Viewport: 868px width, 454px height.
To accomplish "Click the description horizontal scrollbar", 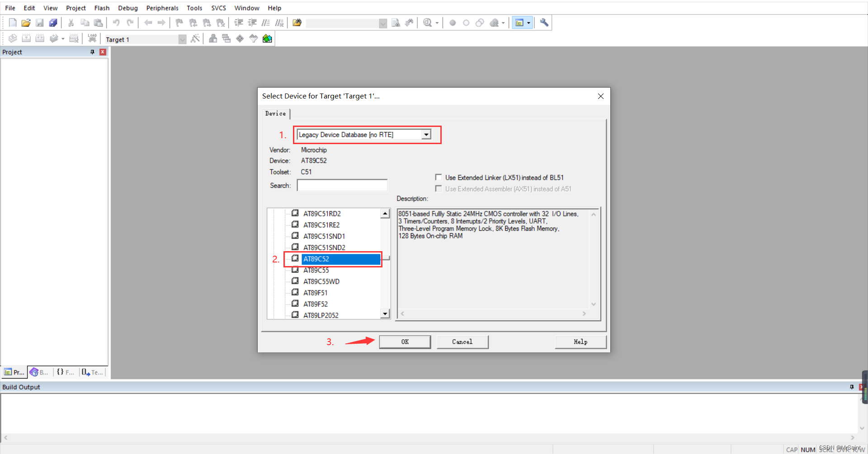I will (493, 314).
